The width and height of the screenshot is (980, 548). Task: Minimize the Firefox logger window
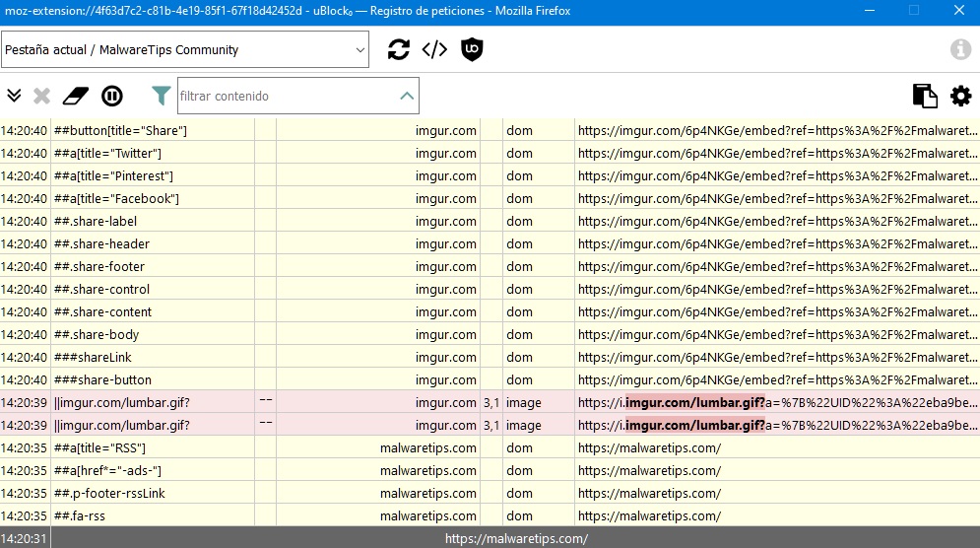[870, 11]
